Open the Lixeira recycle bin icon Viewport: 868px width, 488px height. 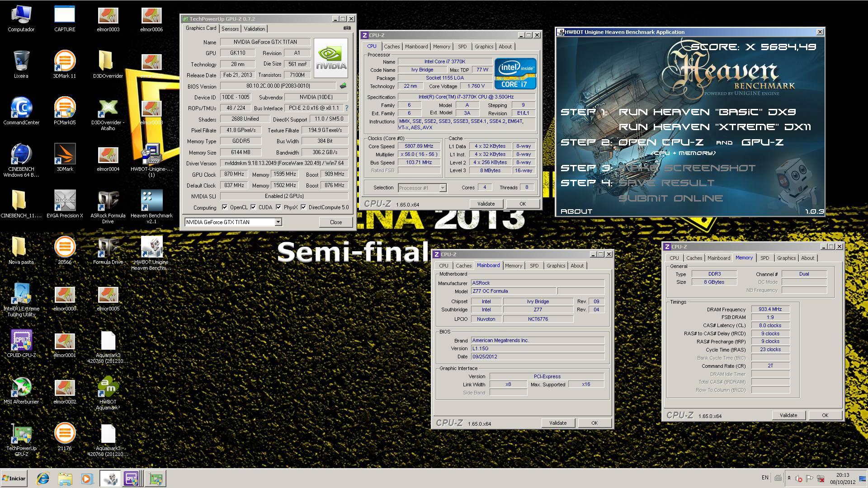click(x=21, y=65)
